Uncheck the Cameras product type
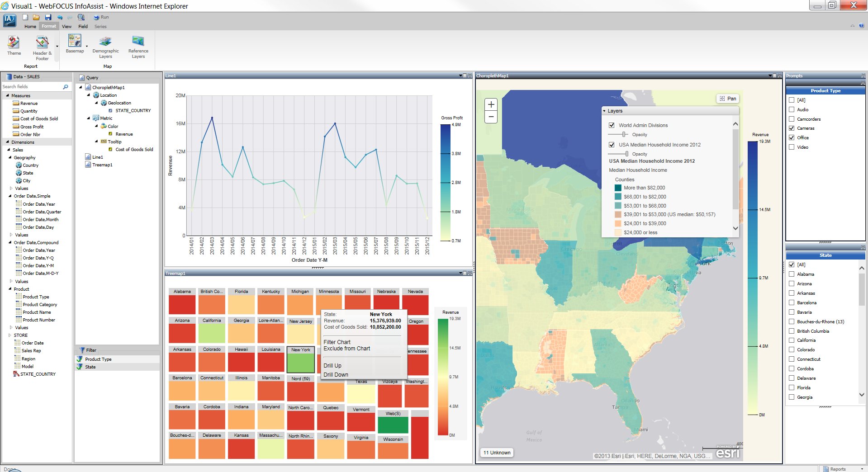The image size is (868, 472). click(792, 128)
